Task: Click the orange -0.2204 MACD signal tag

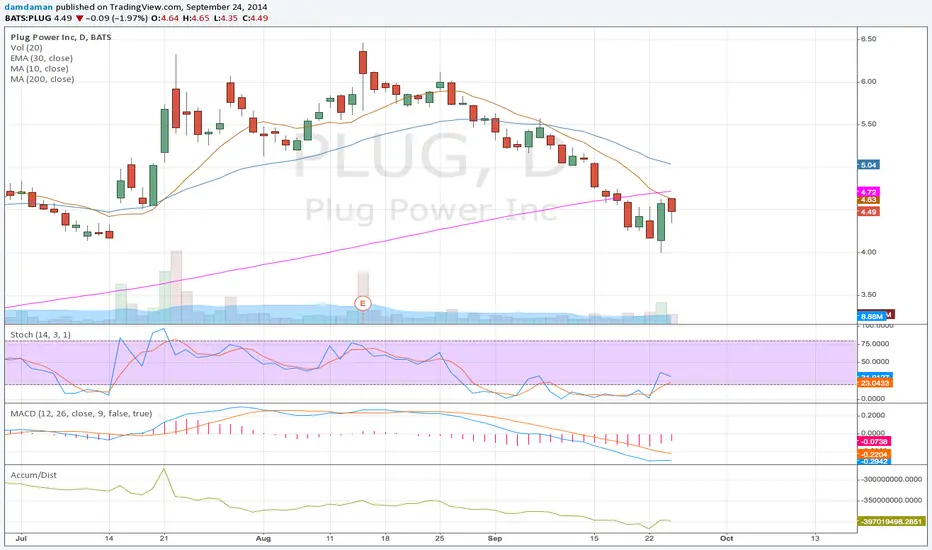Action: click(874, 454)
